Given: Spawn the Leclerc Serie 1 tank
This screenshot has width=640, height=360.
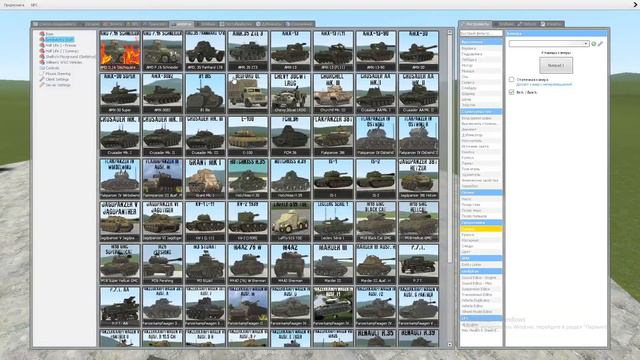Looking at the screenshot, I should (x=333, y=221).
